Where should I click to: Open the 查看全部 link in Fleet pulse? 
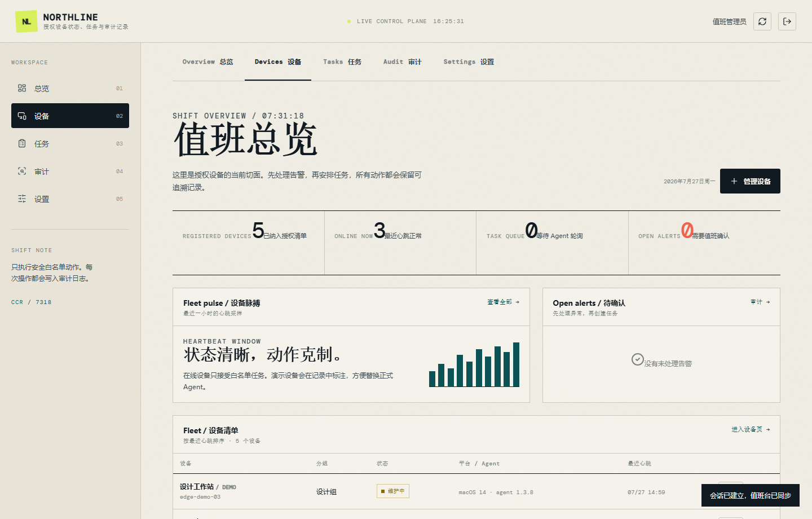(x=503, y=302)
